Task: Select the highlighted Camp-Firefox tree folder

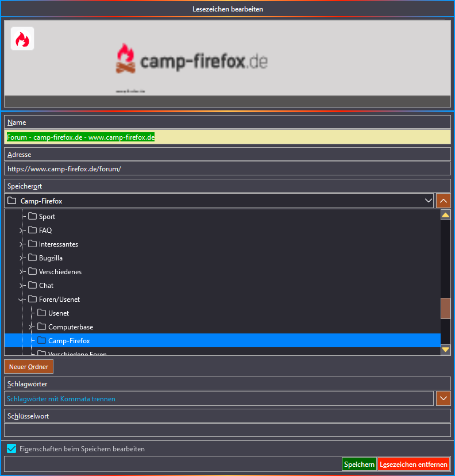Action: (x=222, y=340)
